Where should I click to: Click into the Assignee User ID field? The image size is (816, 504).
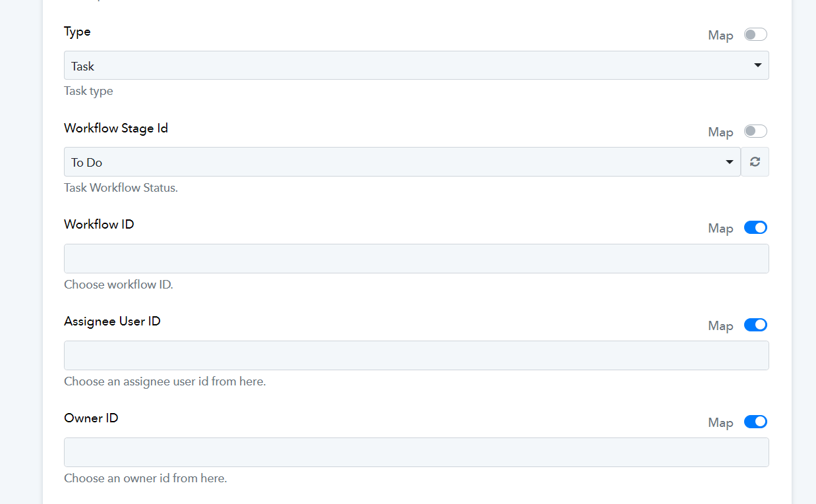click(x=417, y=355)
